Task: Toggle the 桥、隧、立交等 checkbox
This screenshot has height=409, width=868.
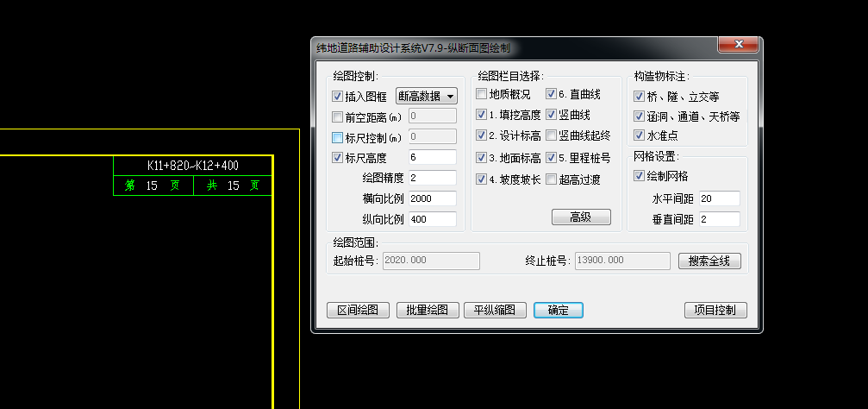Action: (x=639, y=97)
